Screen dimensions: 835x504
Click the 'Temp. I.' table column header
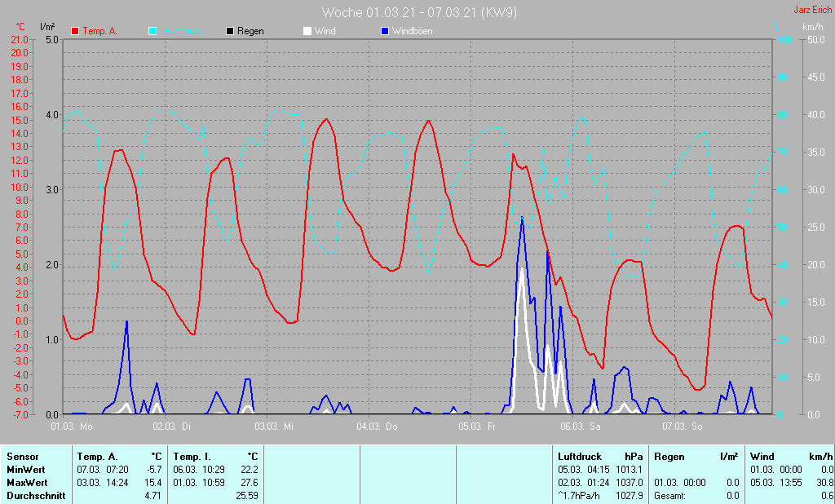(192, 457)
